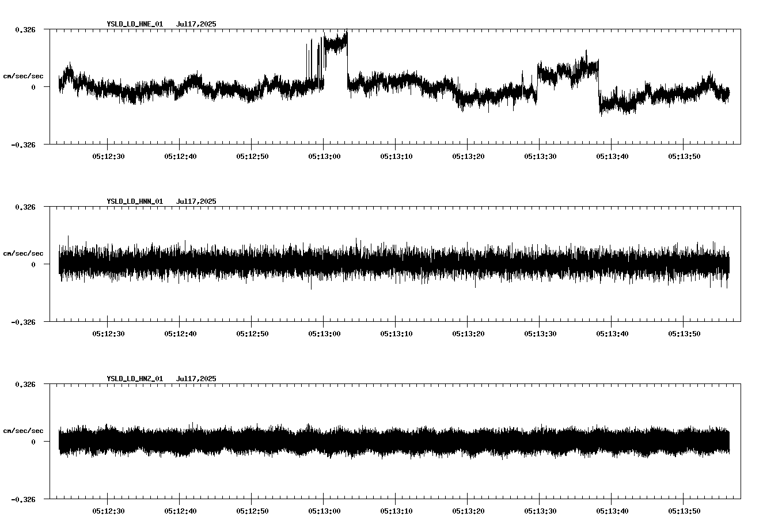Select the YSLD_LD_HNN_01 channel label
Image resolution: width=782 pixels, height=532 pixels.
(x=134, y=202)
